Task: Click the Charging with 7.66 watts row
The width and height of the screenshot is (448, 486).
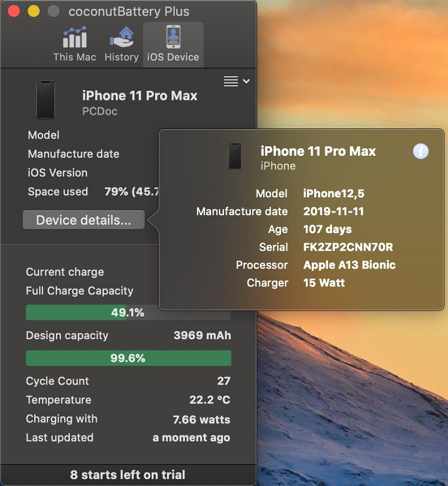Action: [x=128, y=419]
